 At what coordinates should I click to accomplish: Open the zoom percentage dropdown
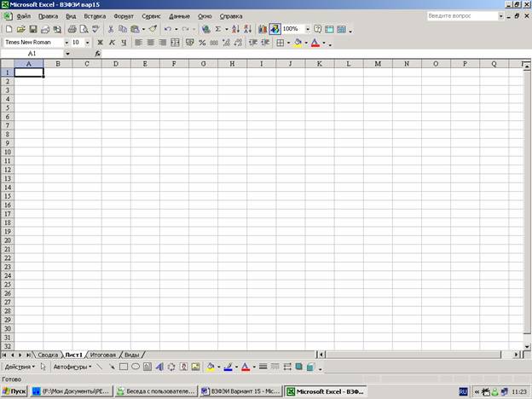[308, 29]
